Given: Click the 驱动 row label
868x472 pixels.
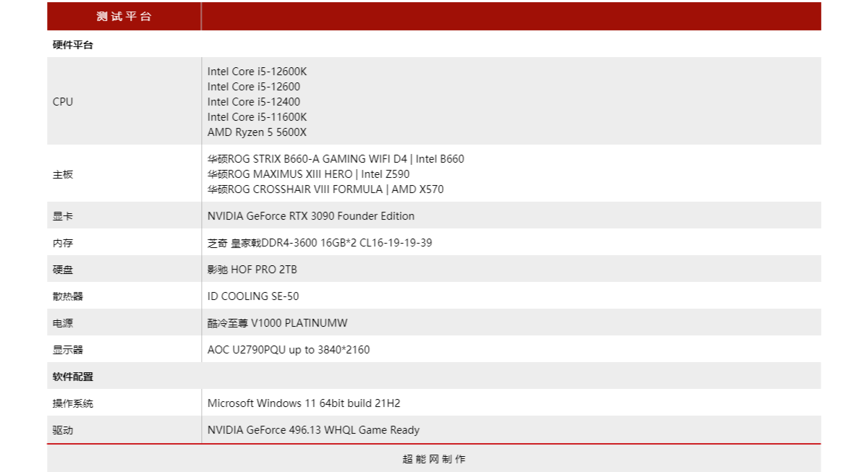Looking at the screenshot, I should 63,430.
